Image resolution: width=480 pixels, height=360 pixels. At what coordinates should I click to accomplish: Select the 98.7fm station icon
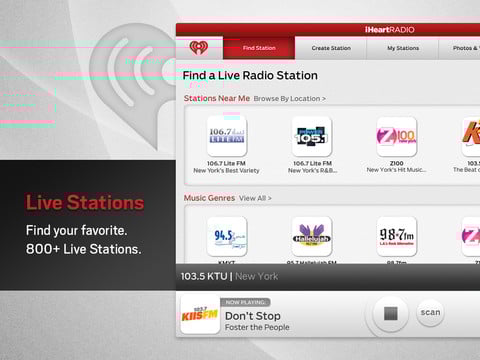396,236
